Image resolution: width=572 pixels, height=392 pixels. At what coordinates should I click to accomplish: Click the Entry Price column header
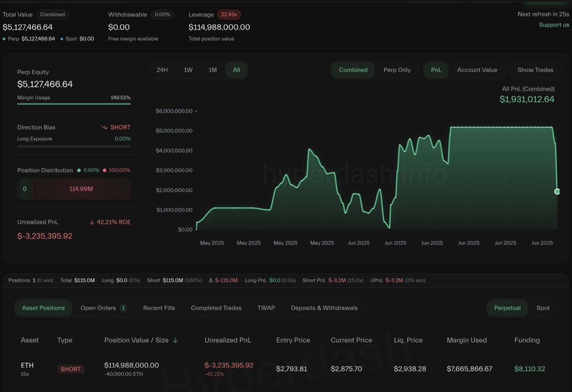coord(293,340)
